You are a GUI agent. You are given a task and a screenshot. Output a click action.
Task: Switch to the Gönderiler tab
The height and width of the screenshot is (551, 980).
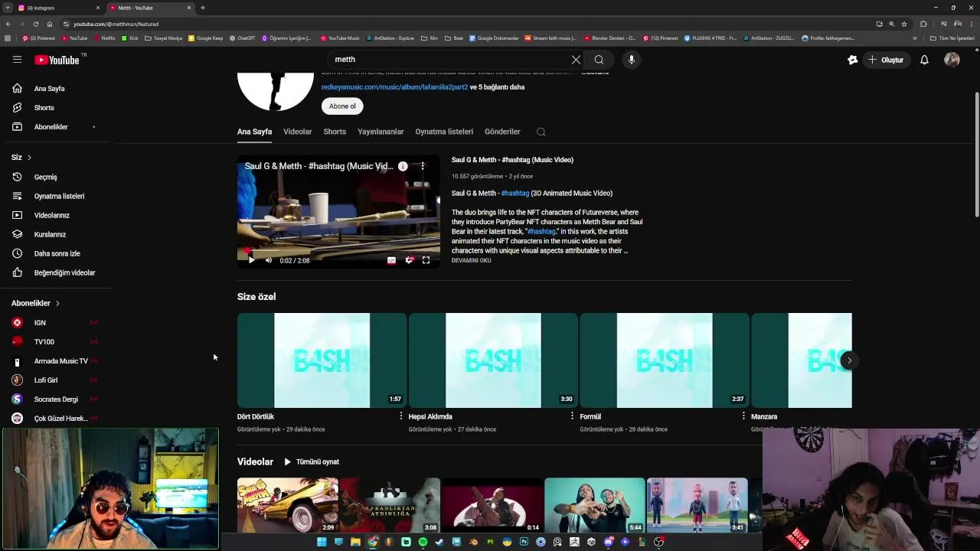[x=502, y=132]
